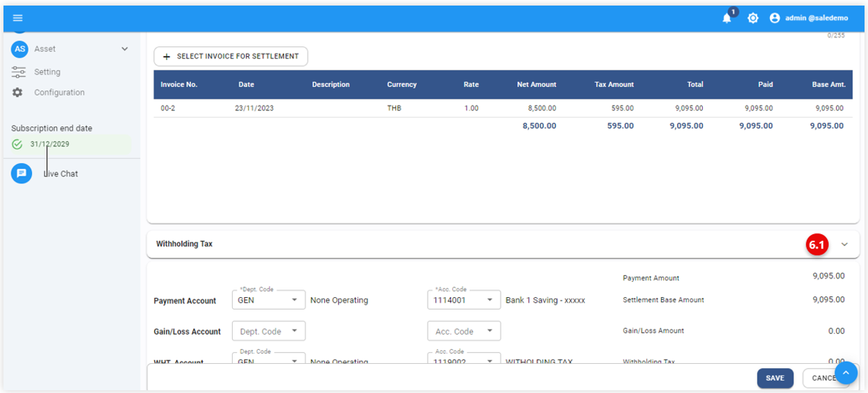Open the settings gear in header
868x393 pixels.
pyautogui.click(x=753, y=19)
